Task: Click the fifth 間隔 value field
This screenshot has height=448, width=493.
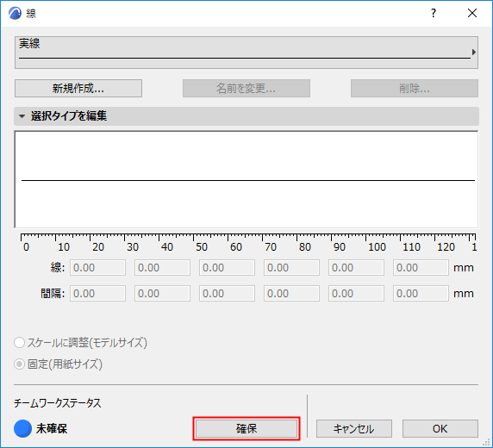Action: click(x=356, y=293)
